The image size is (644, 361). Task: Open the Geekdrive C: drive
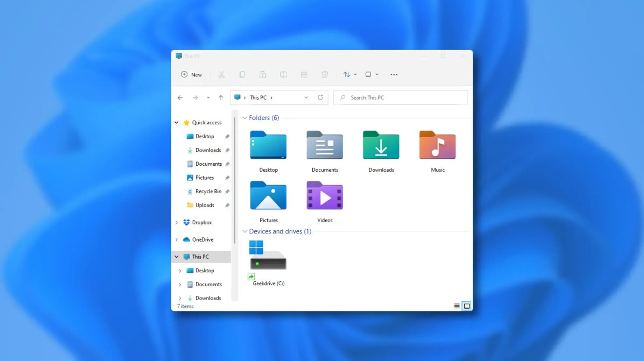coord(268,261)
